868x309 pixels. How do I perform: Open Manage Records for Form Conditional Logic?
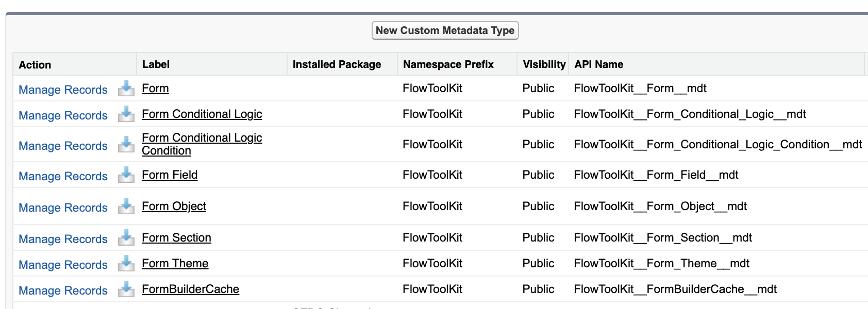tap(62, 115)
